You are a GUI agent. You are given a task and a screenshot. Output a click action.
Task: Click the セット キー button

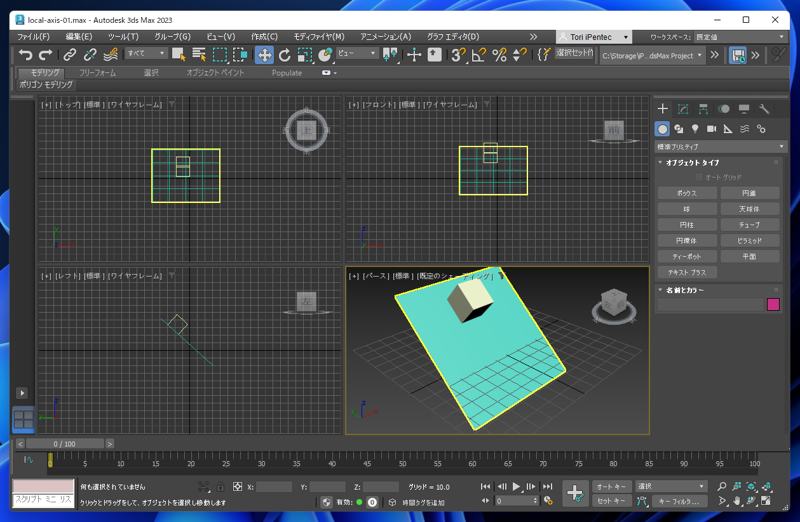pos(611,501)
